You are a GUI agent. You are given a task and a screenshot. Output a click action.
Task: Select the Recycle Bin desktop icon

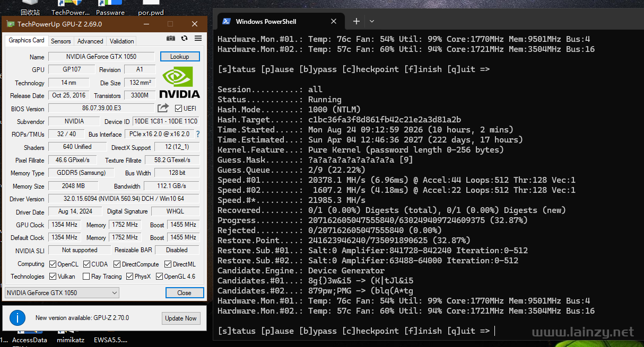30,8
